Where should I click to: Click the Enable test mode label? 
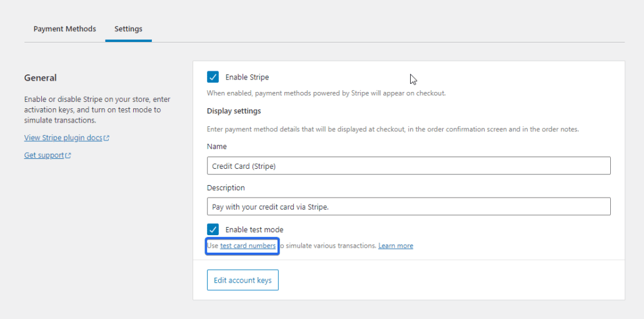click(254, 230)
